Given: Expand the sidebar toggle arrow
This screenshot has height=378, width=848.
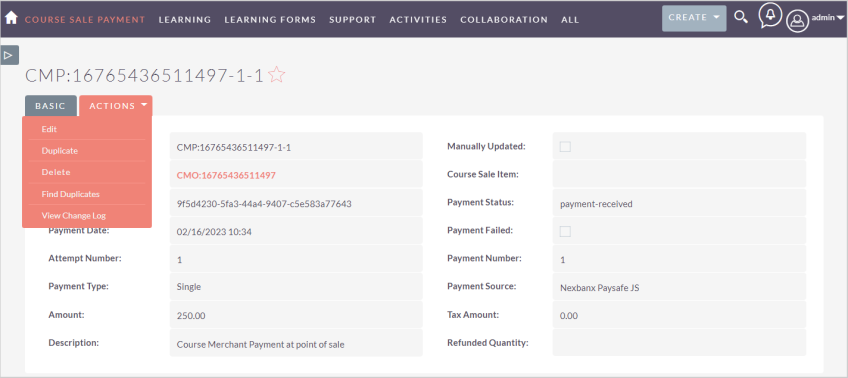Looking at the screenshot, I should pyautogui.click(x=10, y=55).
